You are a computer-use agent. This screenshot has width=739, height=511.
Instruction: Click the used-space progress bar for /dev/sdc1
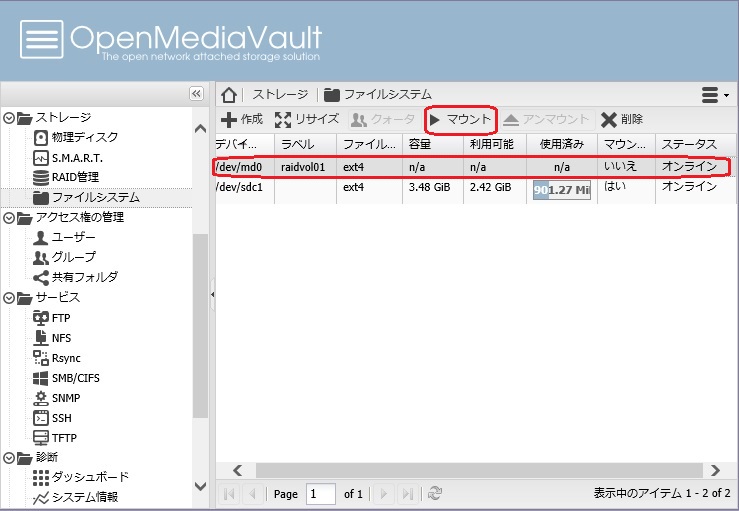tap(562, 190)
